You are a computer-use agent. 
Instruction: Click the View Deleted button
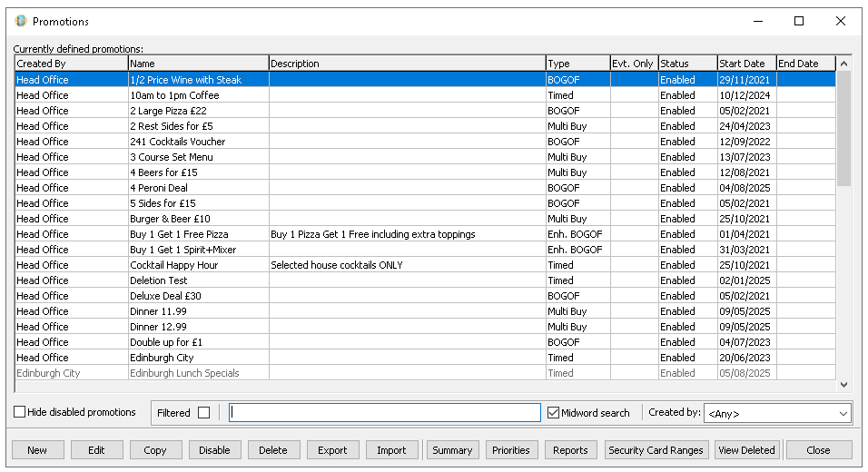tap(746, 450)
